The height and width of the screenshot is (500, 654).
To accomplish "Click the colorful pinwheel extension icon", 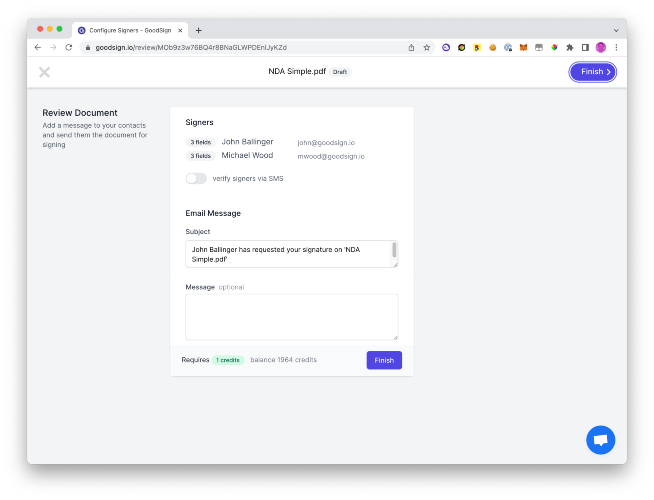I will click(x=554, y=48).
